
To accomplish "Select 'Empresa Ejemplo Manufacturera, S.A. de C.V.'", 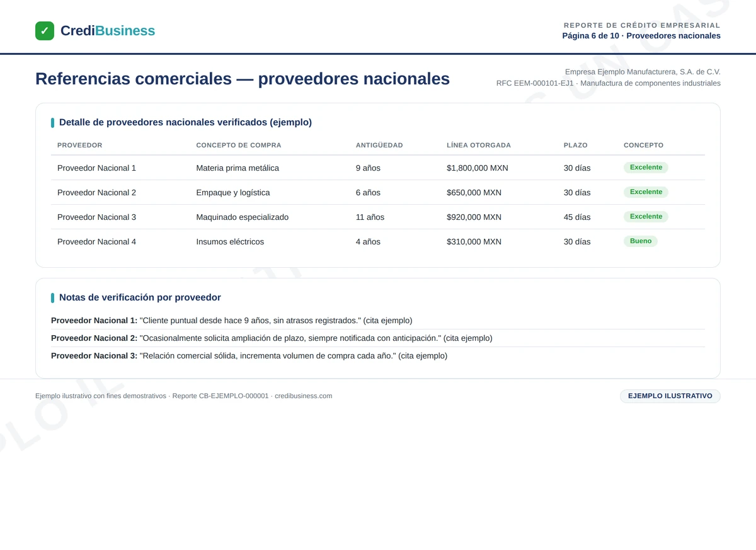I will (643, 72).
